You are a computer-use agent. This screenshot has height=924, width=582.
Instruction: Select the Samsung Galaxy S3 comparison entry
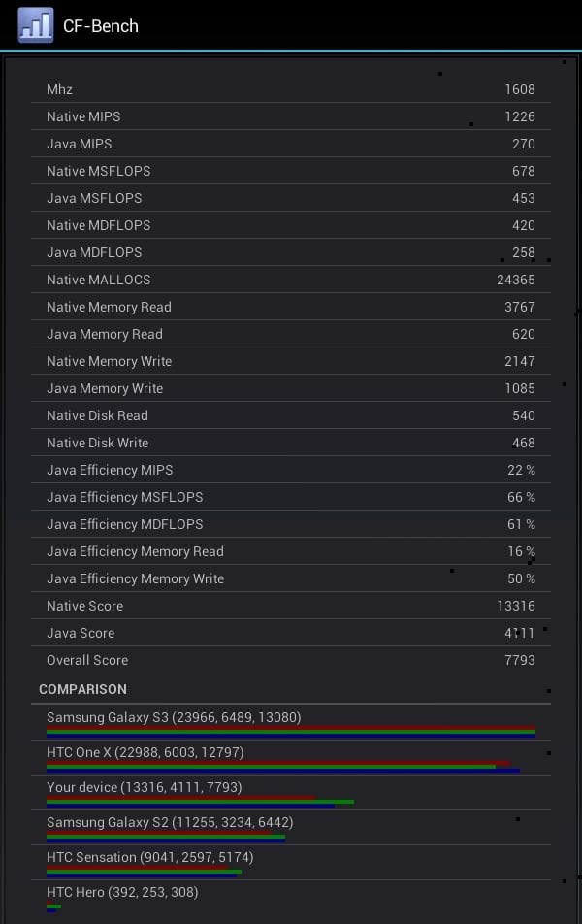tap(291, 722)
